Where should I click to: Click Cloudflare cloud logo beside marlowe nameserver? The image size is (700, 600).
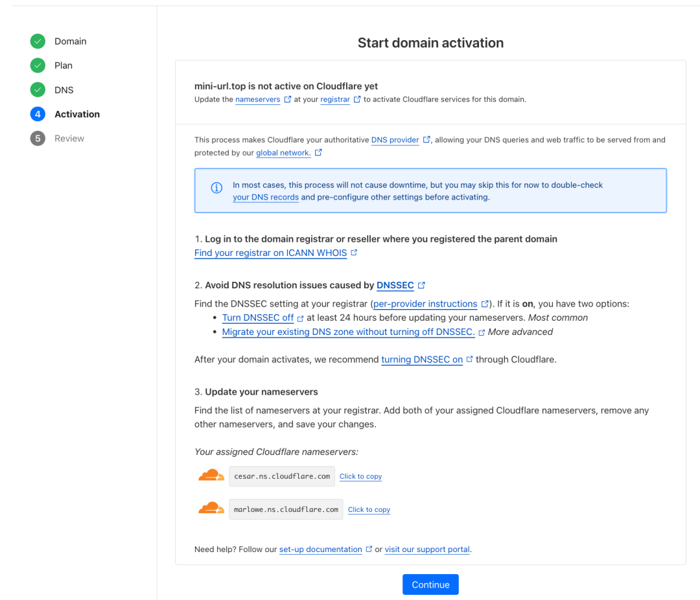tap(211, 508)
